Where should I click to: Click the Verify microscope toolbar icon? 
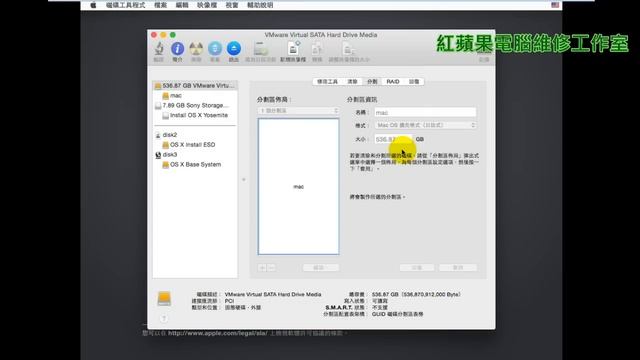click(x=159, y=49)
